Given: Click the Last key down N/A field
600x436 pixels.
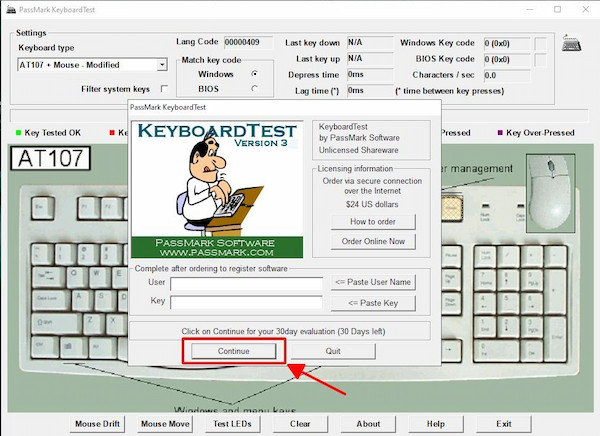Looking at the screenshot, I should click(370, 42).
